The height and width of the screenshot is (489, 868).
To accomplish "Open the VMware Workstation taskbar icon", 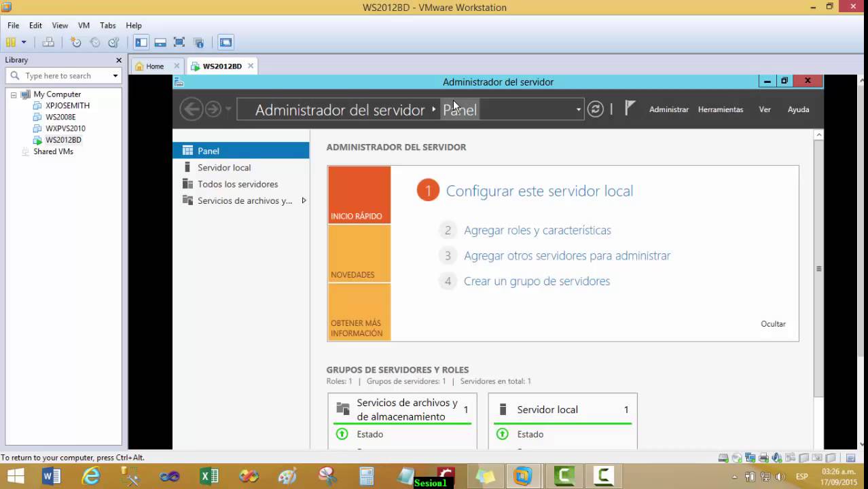I will click(x=523, y=476).
